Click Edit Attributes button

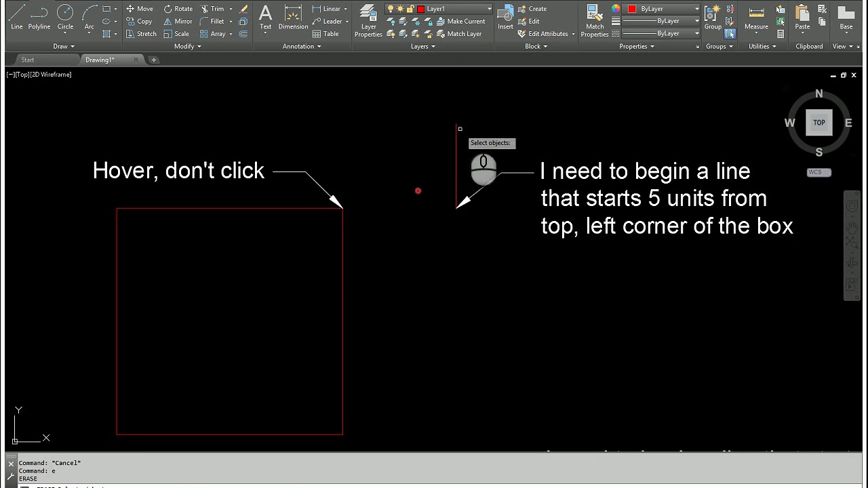542,33
